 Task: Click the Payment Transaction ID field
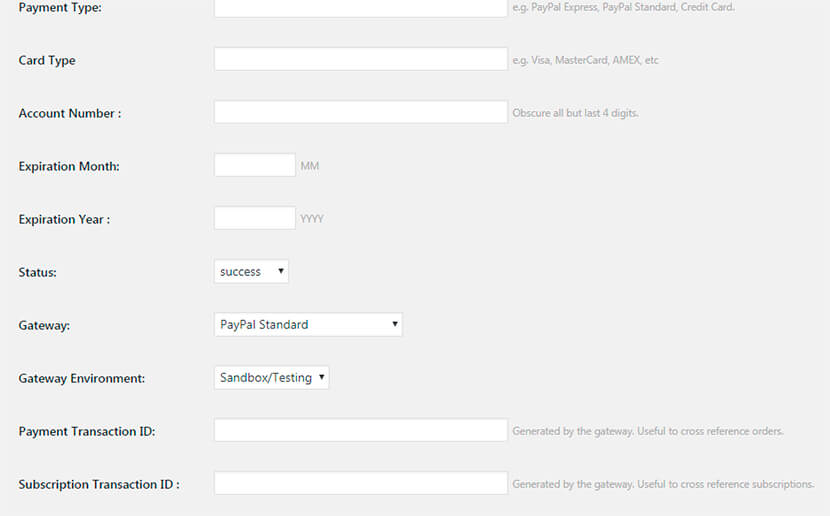pyautogui.click(x=360, y=430)
